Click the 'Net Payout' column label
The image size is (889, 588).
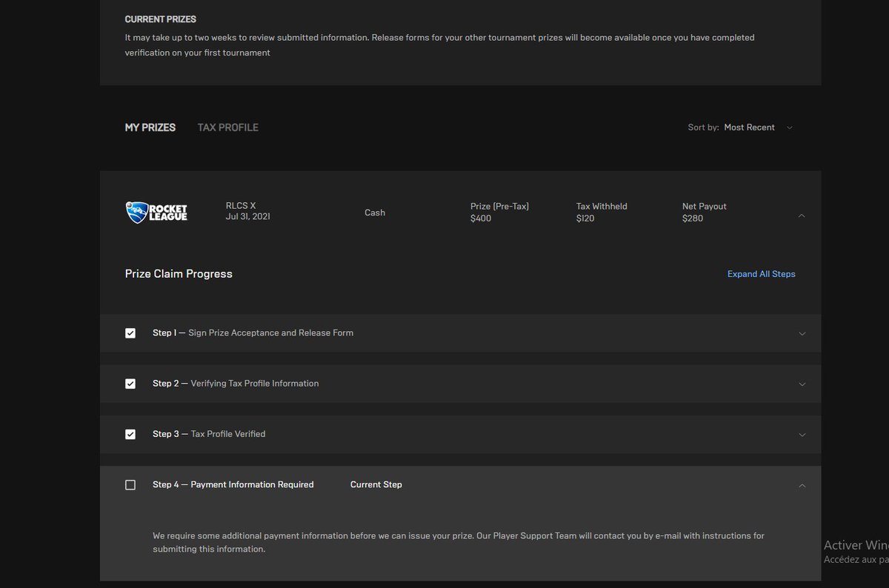[x=705, y=207]
